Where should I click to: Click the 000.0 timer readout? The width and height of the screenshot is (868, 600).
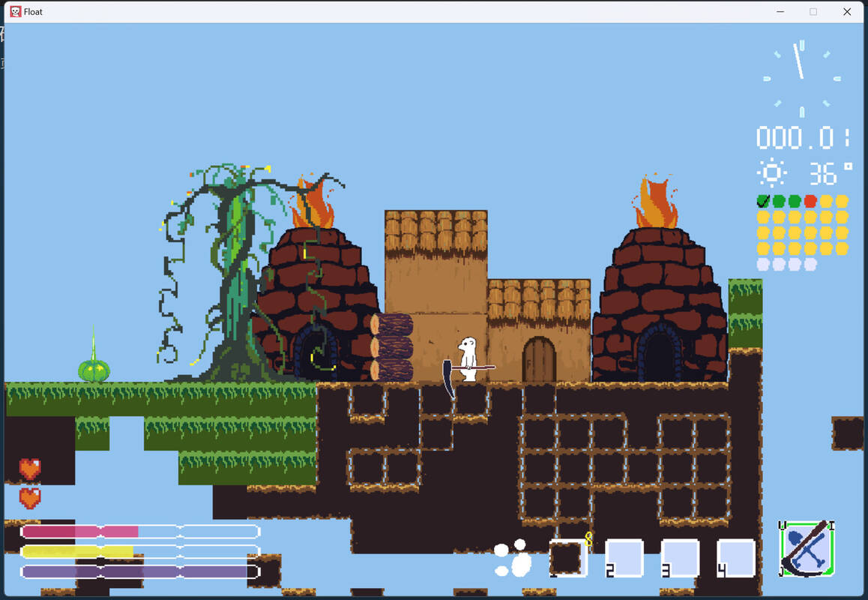(x=804, y=137)
